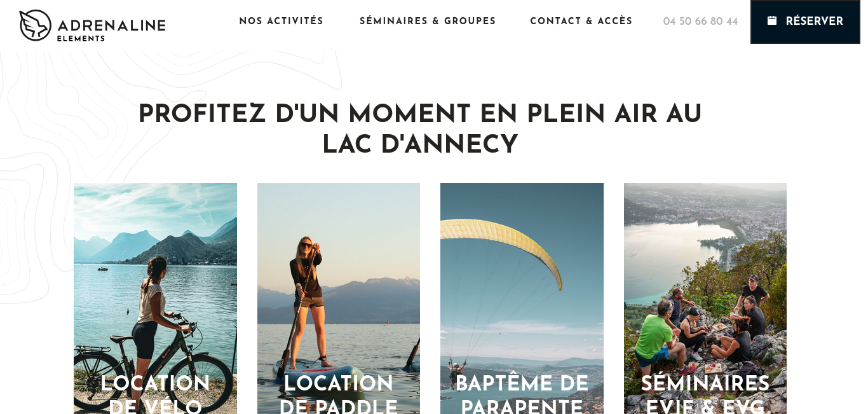The image size is (868, 414).
Task: Click the Profitez d'un moment en plein air heading
Action: pos(420,129)
